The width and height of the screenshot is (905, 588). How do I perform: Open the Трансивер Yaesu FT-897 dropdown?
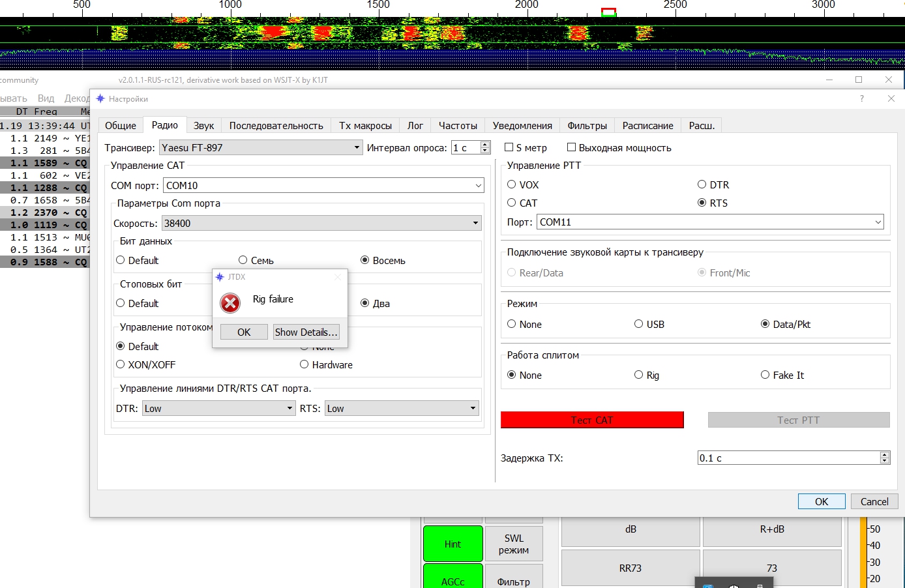click(x=261, y=148)
